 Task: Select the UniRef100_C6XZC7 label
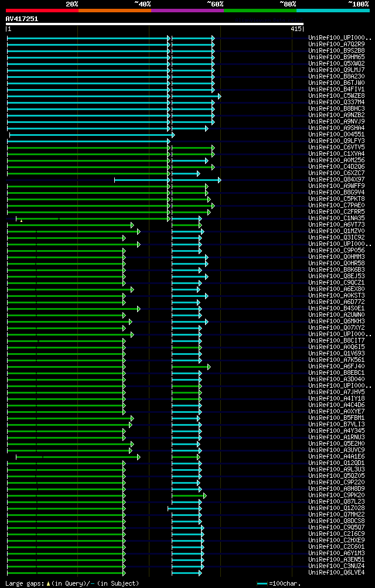(x=336, y=173)
